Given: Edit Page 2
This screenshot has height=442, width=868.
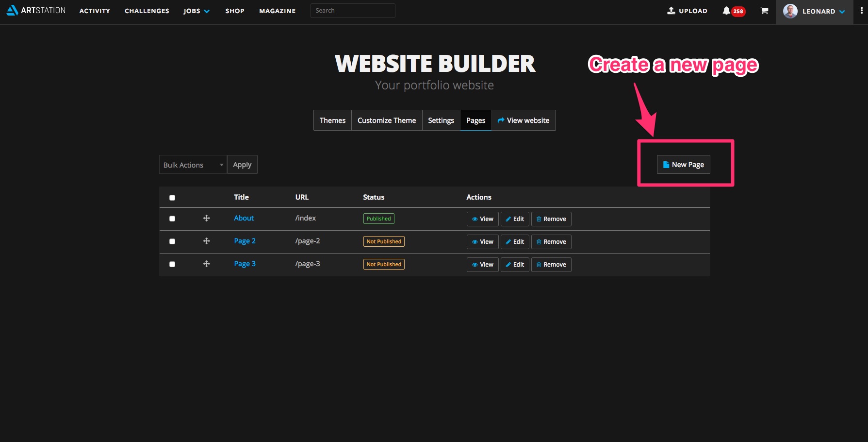Looking at the screenshot, I should coord(515,242).
